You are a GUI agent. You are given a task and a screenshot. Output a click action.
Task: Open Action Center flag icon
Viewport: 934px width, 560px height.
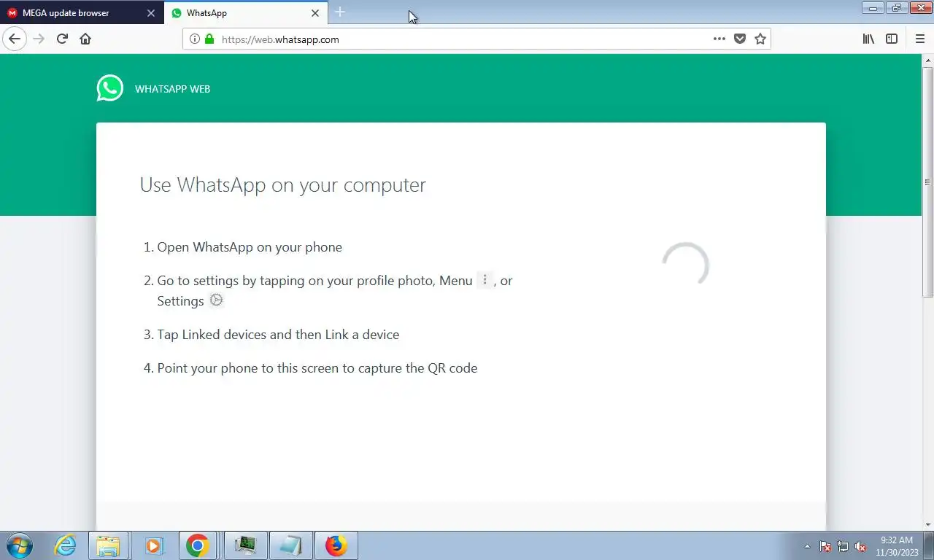[825, 546]
